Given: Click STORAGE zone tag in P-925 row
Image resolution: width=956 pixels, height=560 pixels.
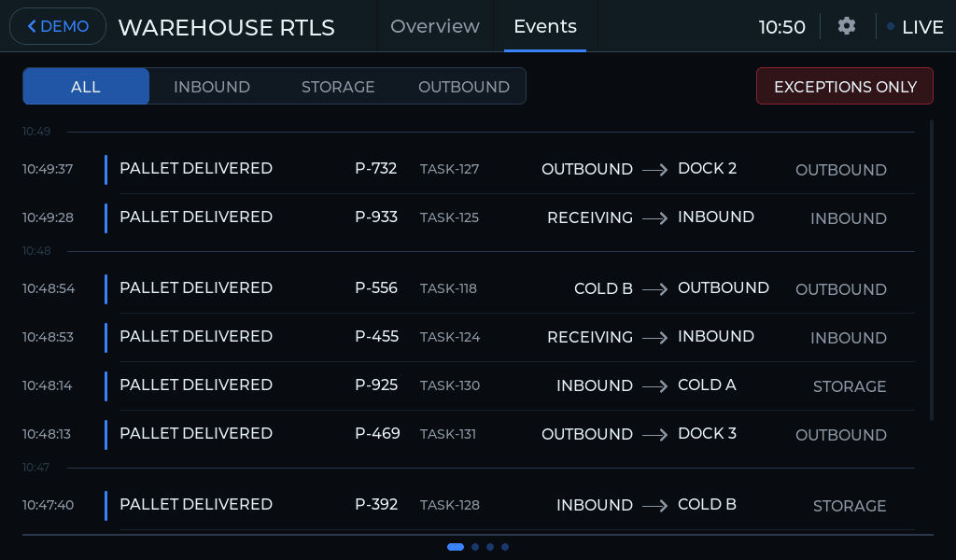Looking at the screenshot, I should tap(850, 386).
